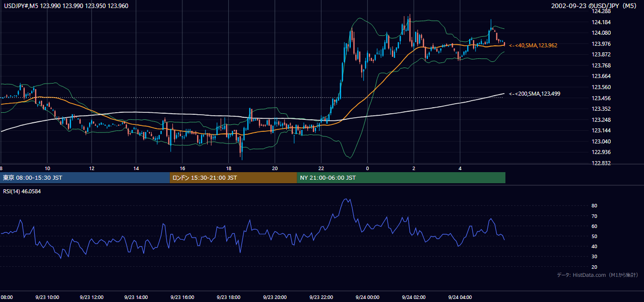Click the 9/24 02:00 time axis label
Screen dimensions: 644x302
click(x=414, y=297)
